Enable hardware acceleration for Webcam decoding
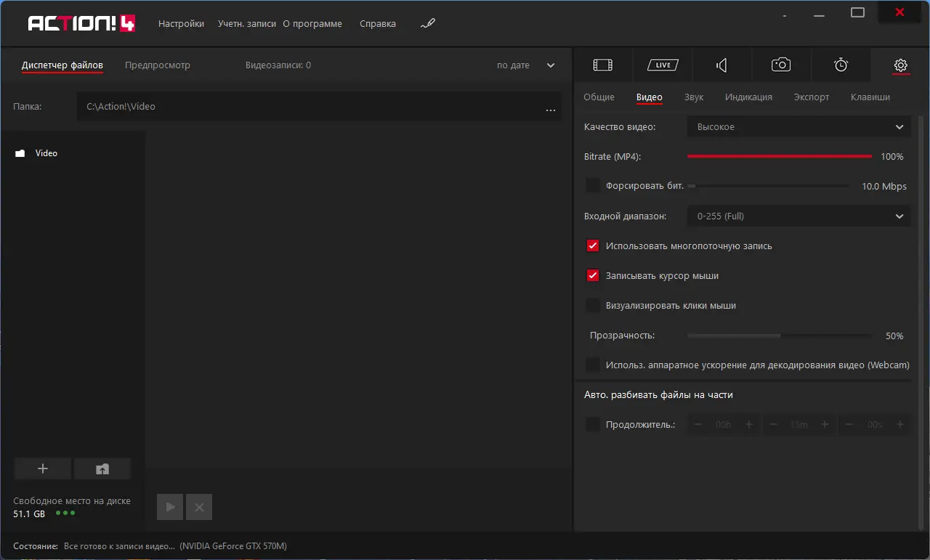The height and width of the screenshot is (560, 930). coord(593,365)
